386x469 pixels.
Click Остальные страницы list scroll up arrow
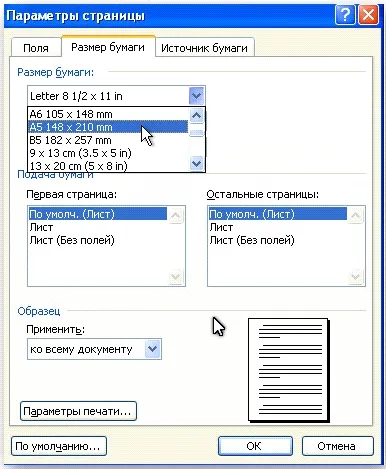(x=356, y=215)
